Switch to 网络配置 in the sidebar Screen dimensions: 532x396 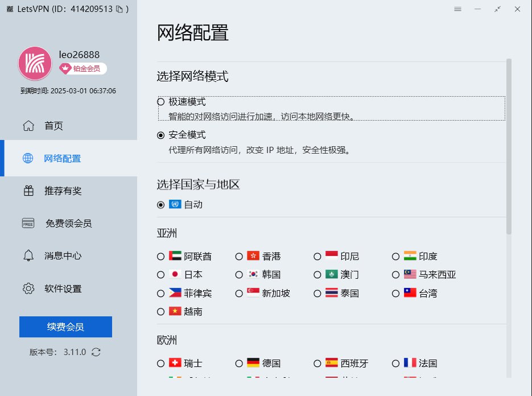click(x=62, y=158)
